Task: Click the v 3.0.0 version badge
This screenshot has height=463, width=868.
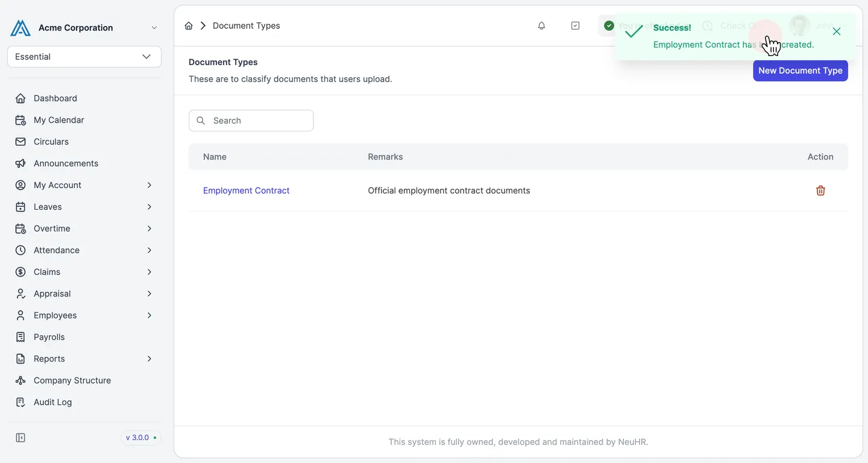Action: [141, 438]
